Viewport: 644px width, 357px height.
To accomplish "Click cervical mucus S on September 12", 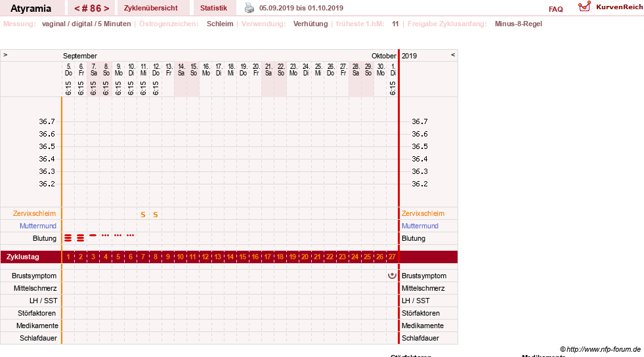I will click(155, 215).
